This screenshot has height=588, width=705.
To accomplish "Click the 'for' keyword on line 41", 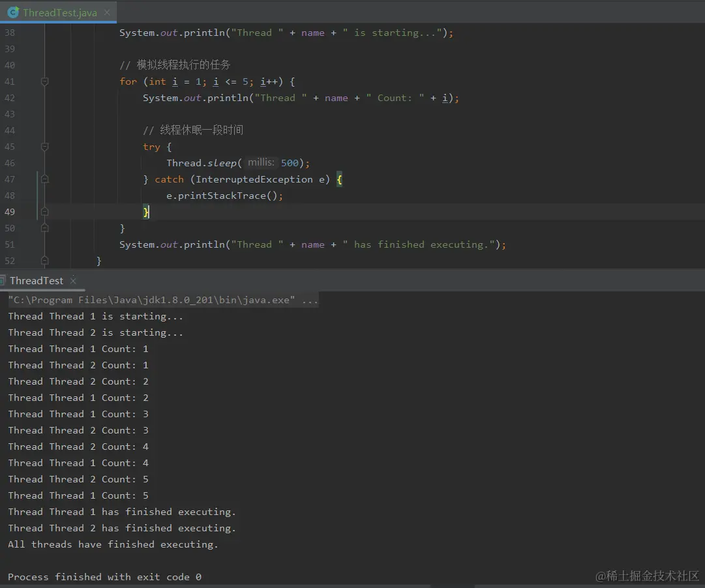I will [x=128, y=81].
